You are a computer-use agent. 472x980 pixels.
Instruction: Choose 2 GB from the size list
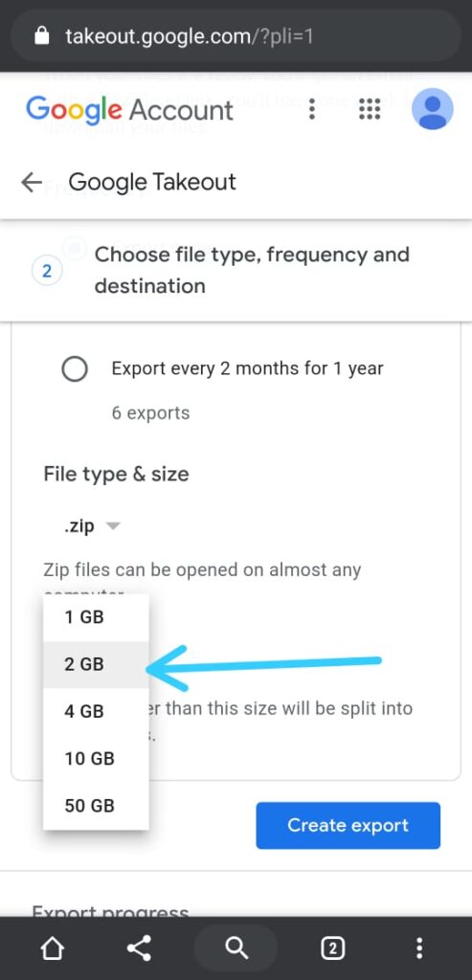[96, 664]
